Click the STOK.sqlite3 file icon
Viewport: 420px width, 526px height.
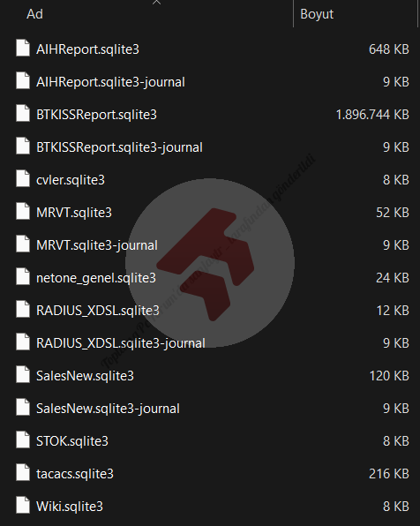23,440
